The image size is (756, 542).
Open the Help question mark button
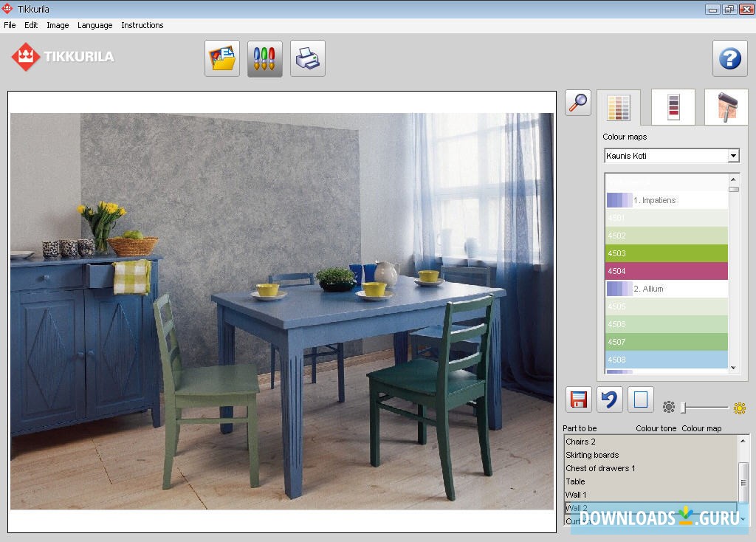[729, 58]
